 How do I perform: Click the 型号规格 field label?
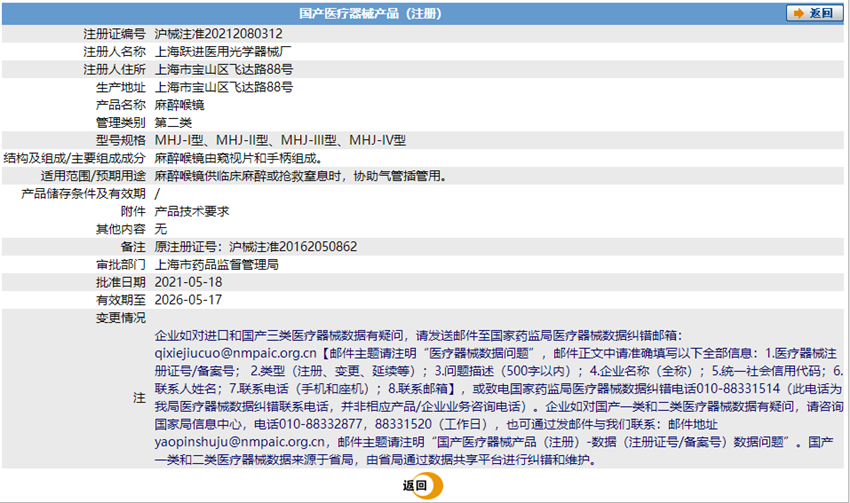point(121,140)
